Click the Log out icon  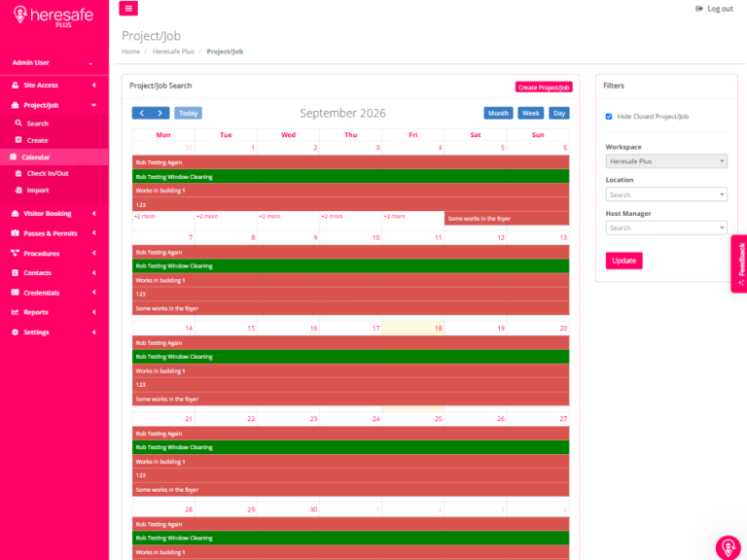click(x=699, y=9)
